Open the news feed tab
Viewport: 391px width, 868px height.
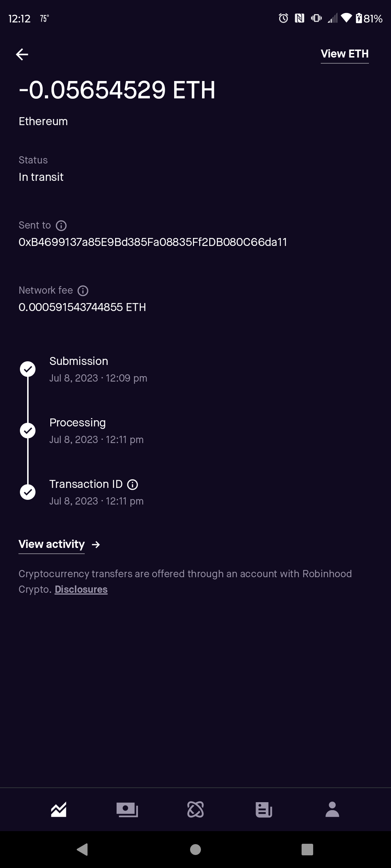click(x=264, y=809)
